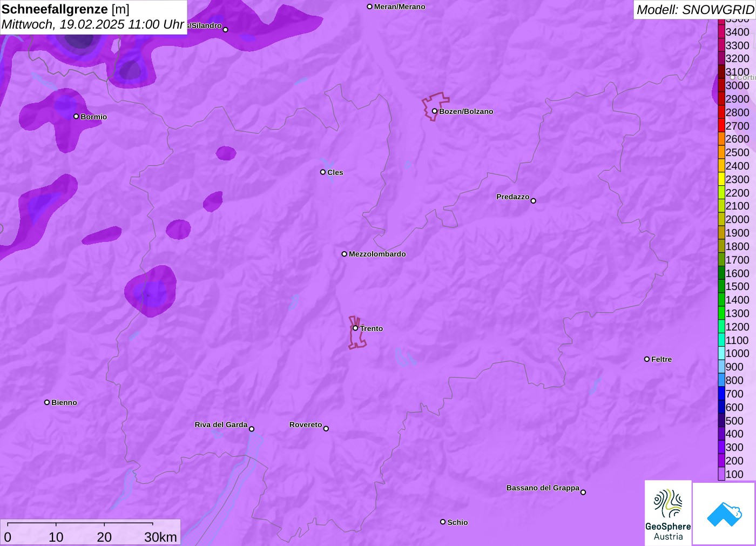The height and width of the screenshot is (546, 756).
Task: Click the 'Trento' city label
Action: coord(372,328)
